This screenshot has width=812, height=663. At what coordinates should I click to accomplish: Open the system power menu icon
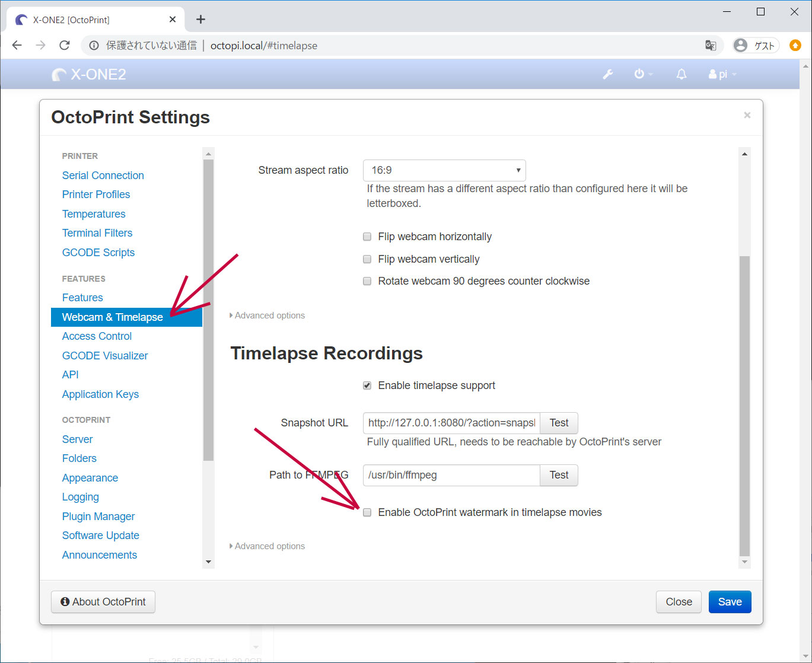(x=643, y=74)
